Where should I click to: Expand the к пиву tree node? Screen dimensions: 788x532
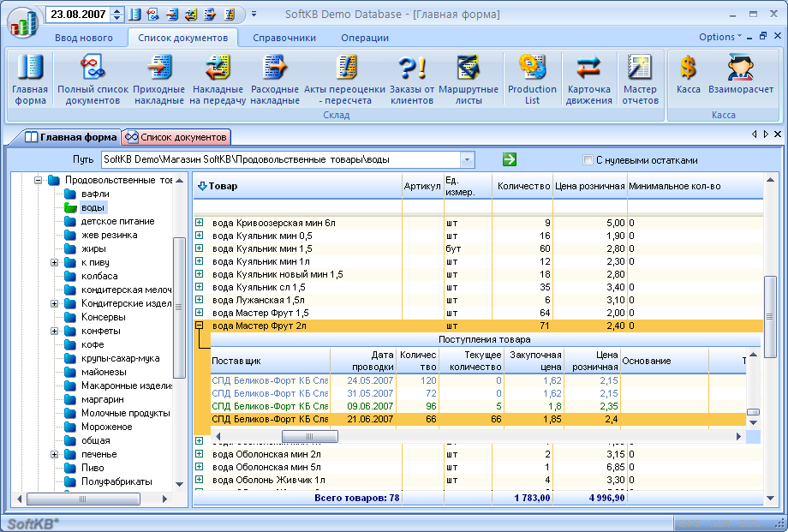coord(54,262)
